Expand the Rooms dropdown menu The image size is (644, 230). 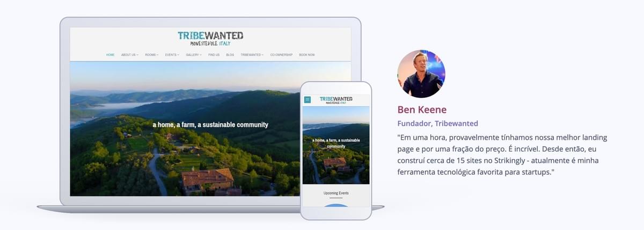(151, 55)
